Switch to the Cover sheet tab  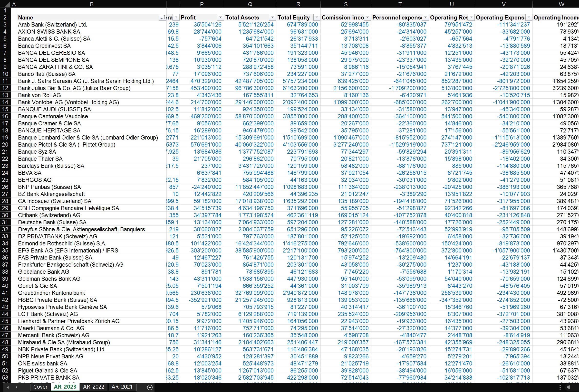(x=40, y=387)
